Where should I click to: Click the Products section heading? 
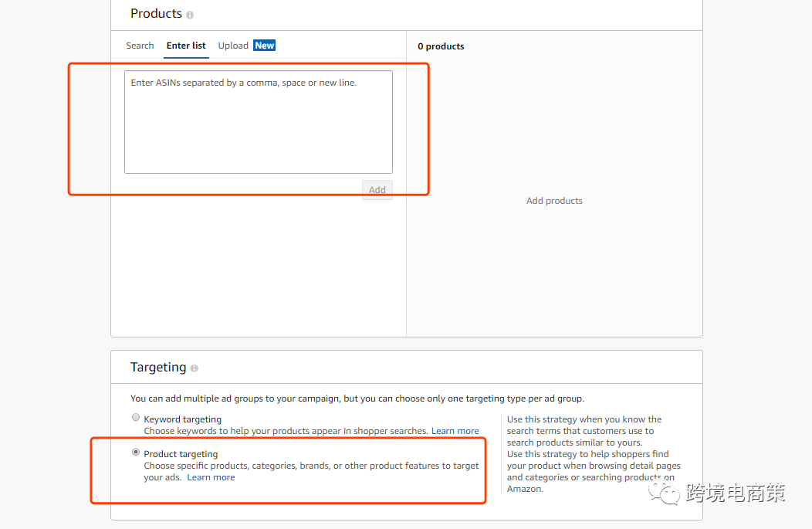point(156,13)
